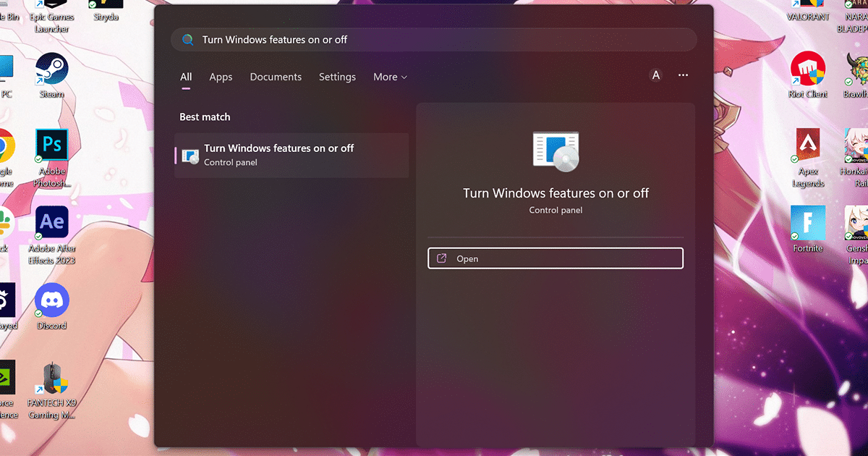Image resolution: width=868 pixels, height=456 pixels.
Task: Select the Adobe After Effects 2023 icon
Action: coord(51,223)
